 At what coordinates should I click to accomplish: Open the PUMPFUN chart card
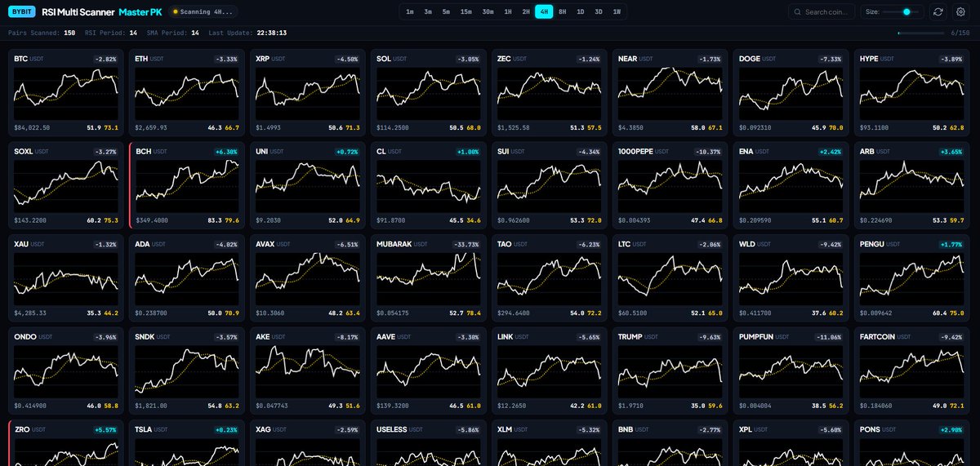(791, 370)
